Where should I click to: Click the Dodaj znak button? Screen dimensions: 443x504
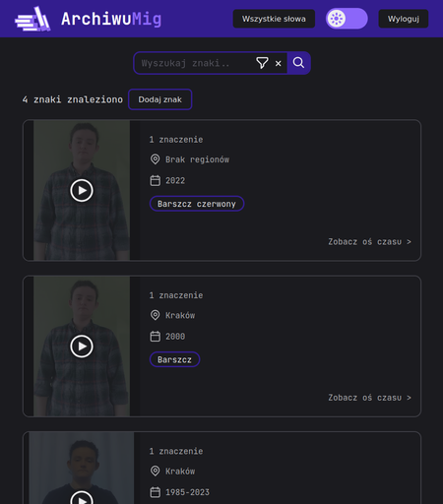coord(160,99)
